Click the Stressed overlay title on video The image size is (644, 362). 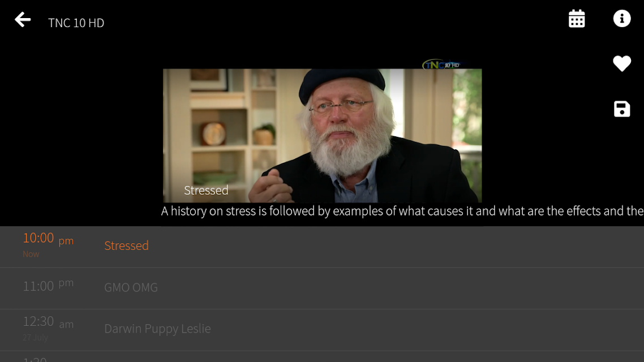pyautogui.click(x=206, y=190)
